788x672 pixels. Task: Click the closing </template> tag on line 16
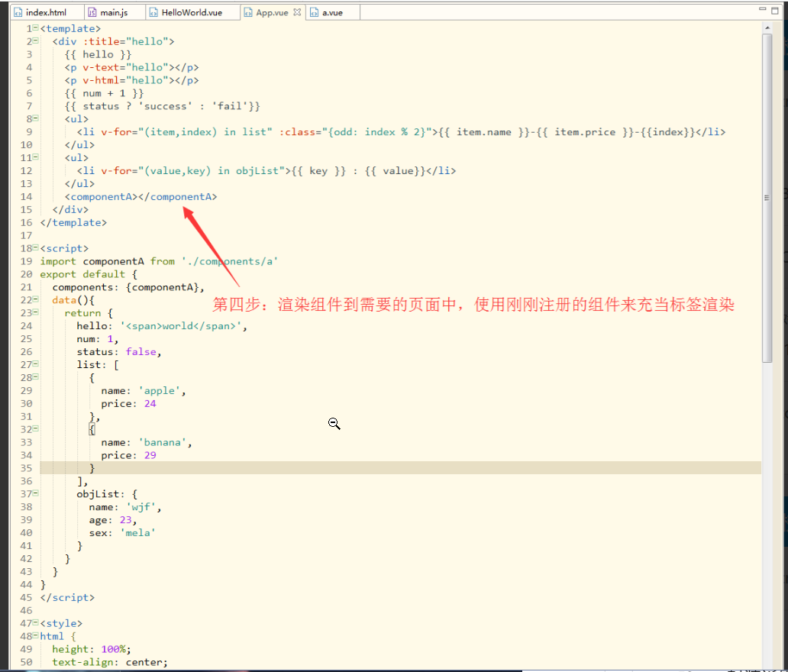(73, 223)
